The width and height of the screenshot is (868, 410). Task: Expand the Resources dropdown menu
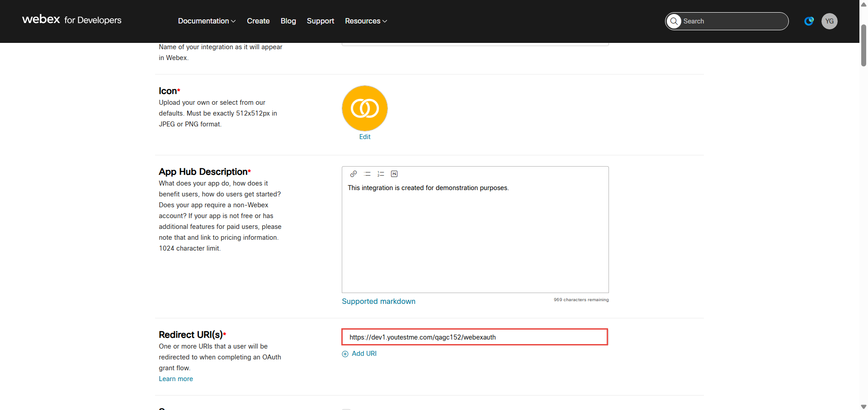[x=366, y=21]
